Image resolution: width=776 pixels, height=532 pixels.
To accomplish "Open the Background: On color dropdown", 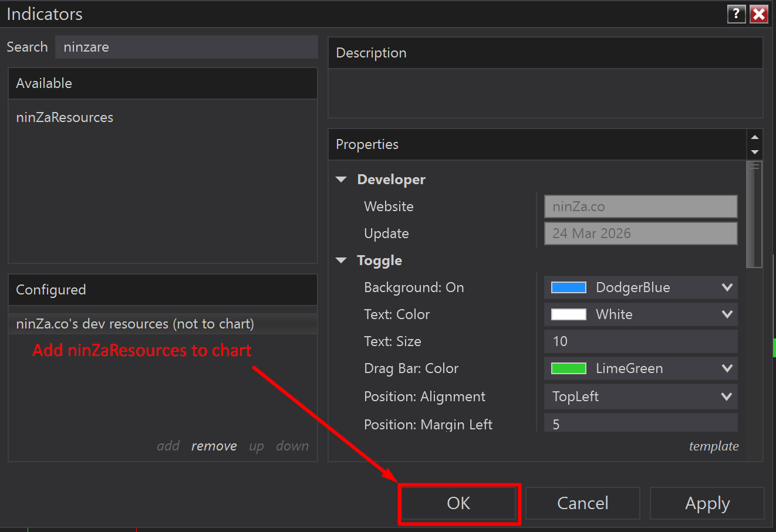I will (x=641, y=287).
